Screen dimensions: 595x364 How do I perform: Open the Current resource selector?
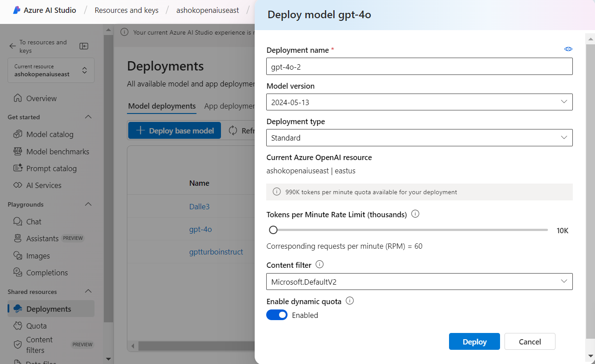(x=51, y=70)
